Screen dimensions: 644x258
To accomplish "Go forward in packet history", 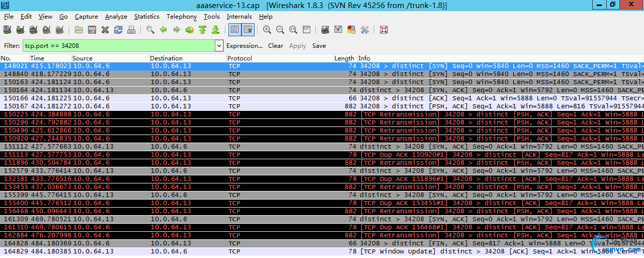I will [x=177, y=30].
